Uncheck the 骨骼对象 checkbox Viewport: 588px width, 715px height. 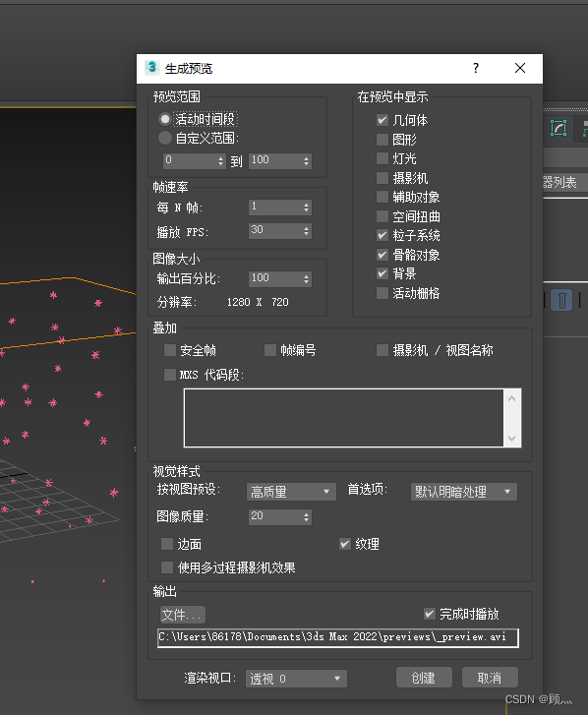[382, 255]
